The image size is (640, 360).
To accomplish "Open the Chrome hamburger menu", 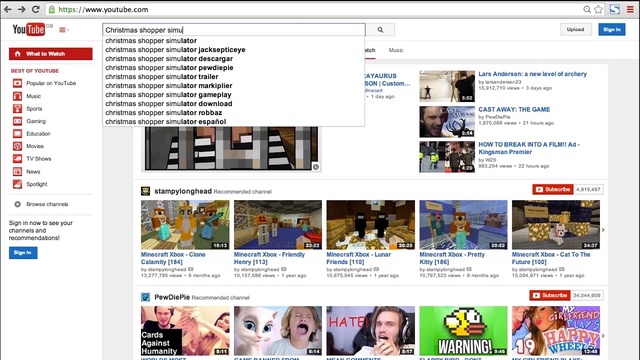I will click(630, 9).
